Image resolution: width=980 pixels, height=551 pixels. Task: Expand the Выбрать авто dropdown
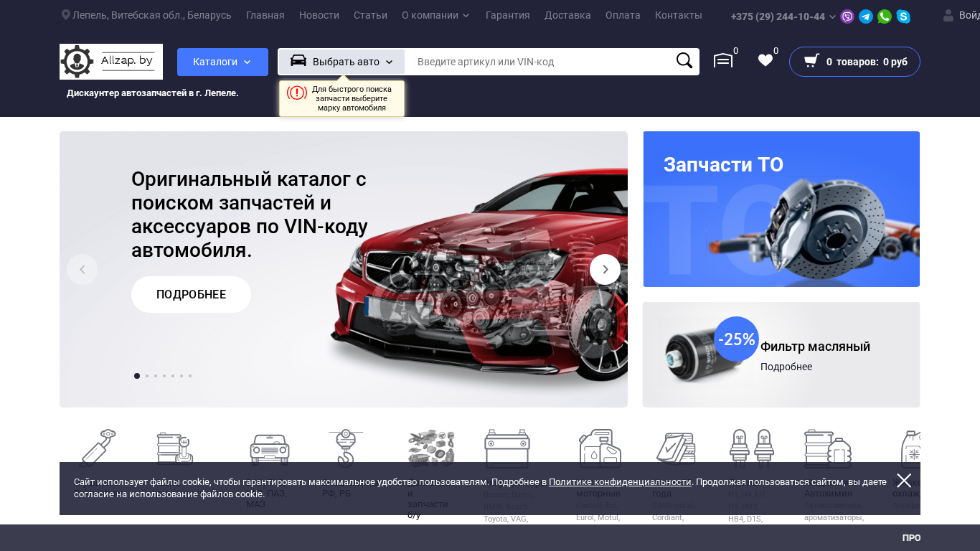click(x=341, y=62)
